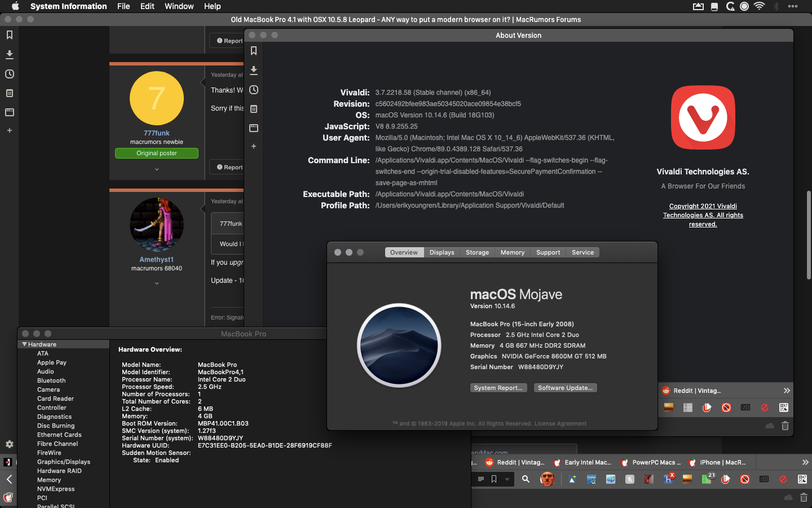
Task: Open Downloads panel in the forum window sidebar
Action: tap(10, 55)
